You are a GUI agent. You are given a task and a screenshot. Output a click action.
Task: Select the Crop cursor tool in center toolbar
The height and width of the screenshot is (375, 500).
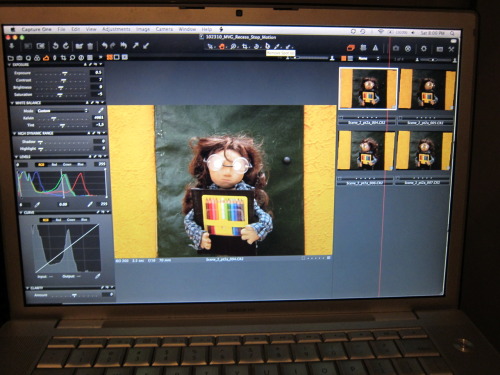pyautogui.click(x=245, y=47)
